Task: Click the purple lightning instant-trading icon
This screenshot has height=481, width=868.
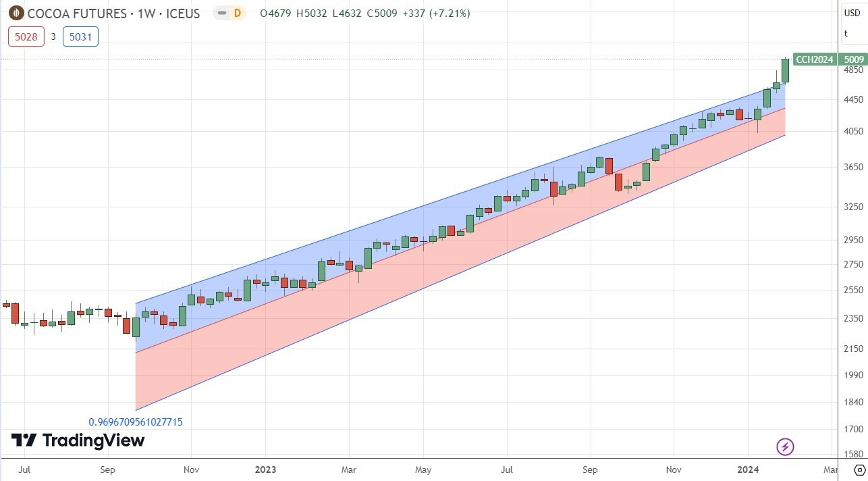Action: click(x=784, y=447)
